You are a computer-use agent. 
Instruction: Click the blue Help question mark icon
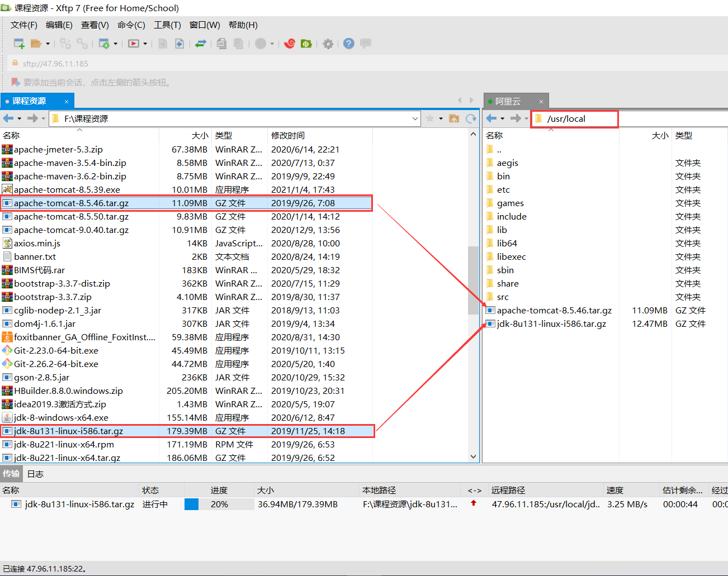coord(349,44)
